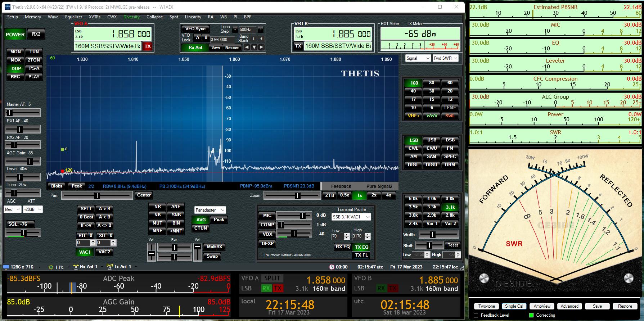Toggle the SPLT split mode button

tap(86, 209)
